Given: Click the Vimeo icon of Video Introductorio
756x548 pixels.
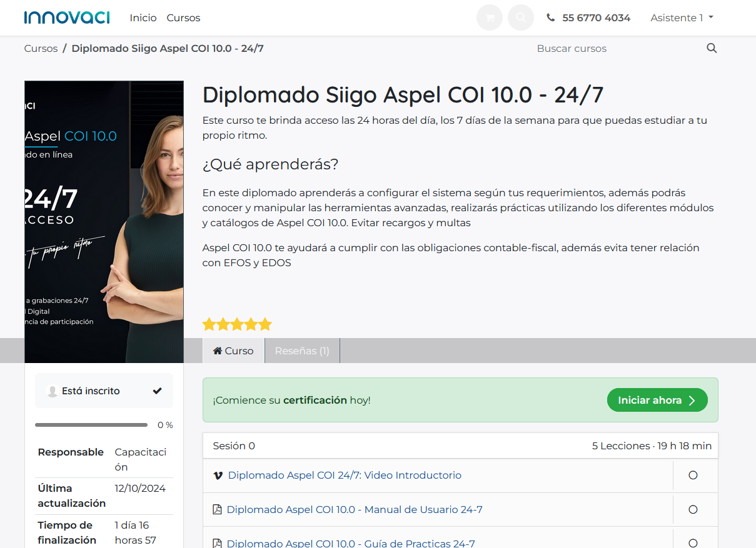Looking at the screenshot, I should click(x=218, y=476).
